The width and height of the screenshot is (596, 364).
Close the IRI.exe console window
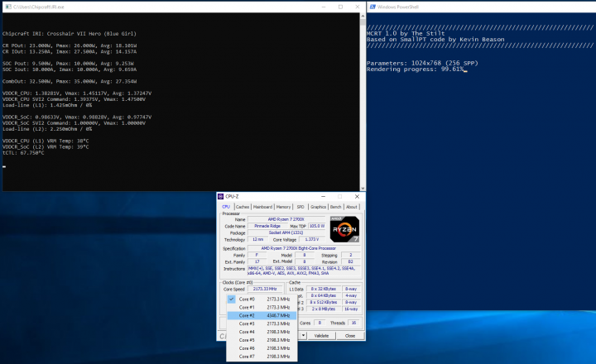(358, 7)
